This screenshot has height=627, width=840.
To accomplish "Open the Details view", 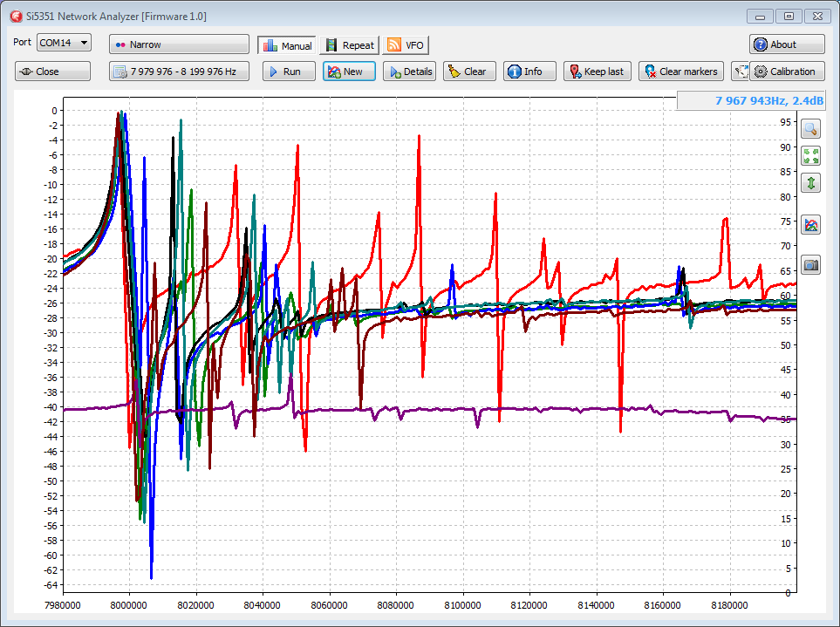I will click(x=408, y=72).
